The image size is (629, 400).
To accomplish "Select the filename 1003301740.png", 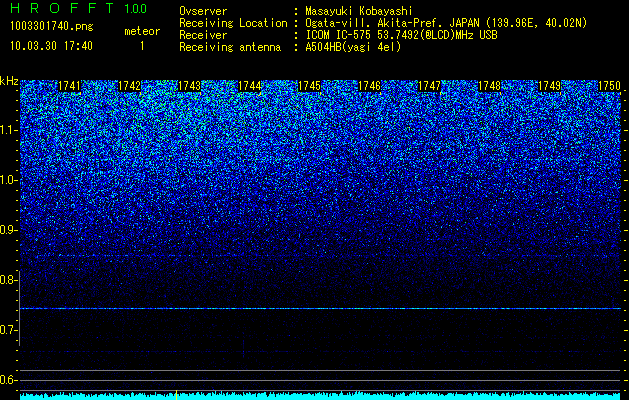I will point(52,27).
